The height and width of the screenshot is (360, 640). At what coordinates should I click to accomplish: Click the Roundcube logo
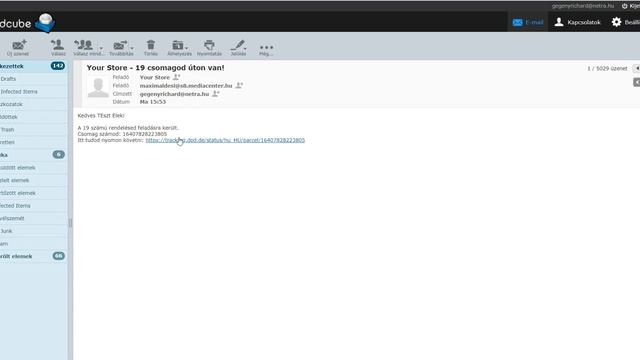tap(27, 23)
